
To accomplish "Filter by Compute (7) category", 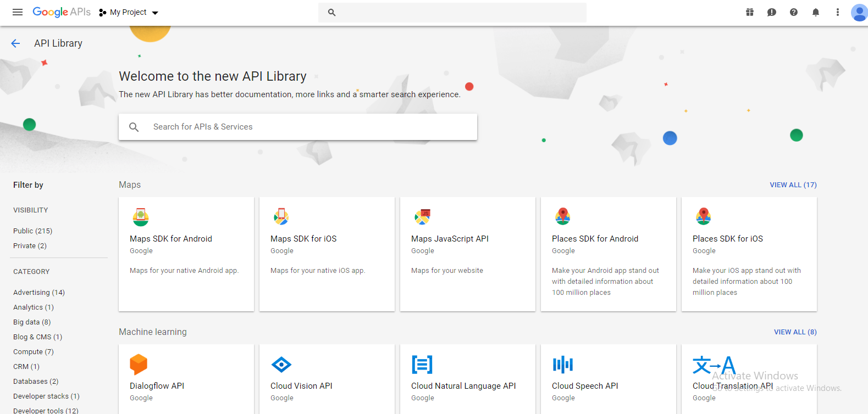I will pyautogui.click(x=34, y=352).
